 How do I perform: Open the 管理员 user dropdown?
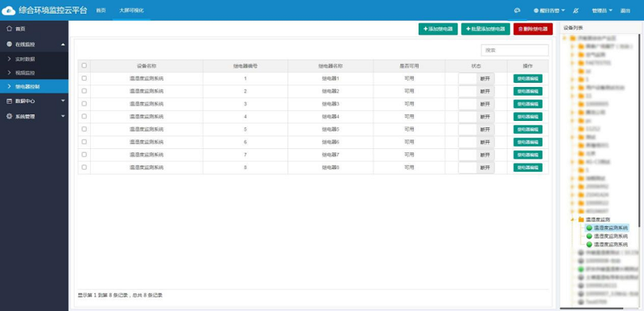point(602,10)
